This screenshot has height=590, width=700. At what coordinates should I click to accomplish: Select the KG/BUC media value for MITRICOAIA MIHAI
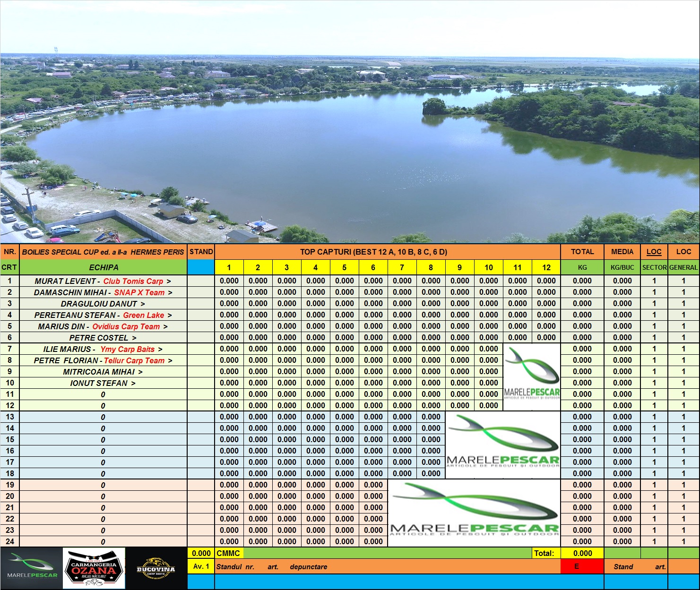point(622,371)
